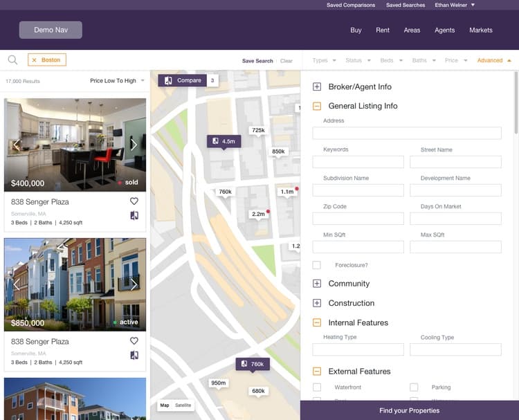519x420 pixels.
Task: Add the $400,000 listing to compare
Action: tap(134, 215)
